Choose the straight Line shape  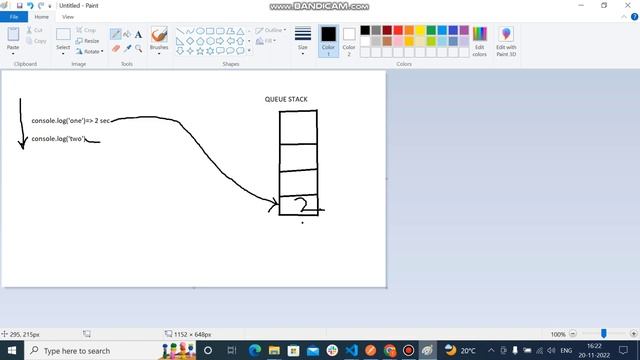point(180,31)
